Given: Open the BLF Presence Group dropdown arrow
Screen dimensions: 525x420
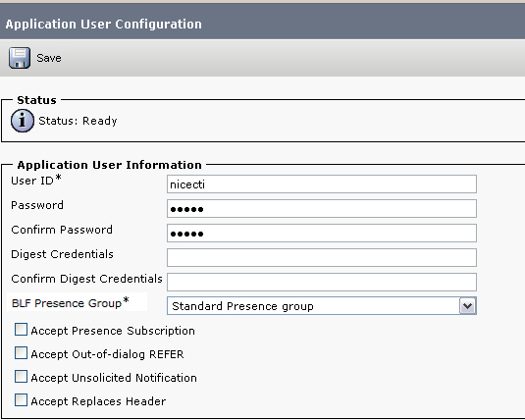Looking at the screenshot, I should (467, 306).
